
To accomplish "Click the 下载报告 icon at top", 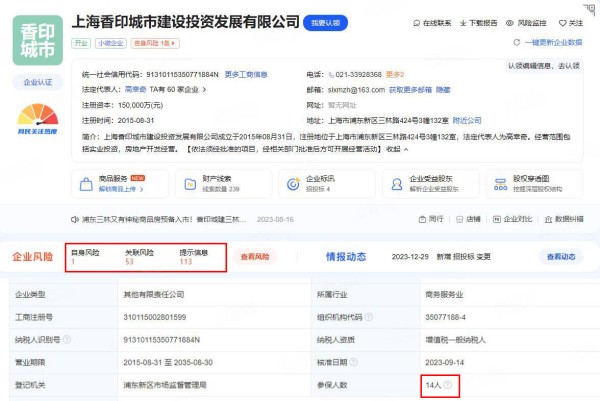I will 462,22.
